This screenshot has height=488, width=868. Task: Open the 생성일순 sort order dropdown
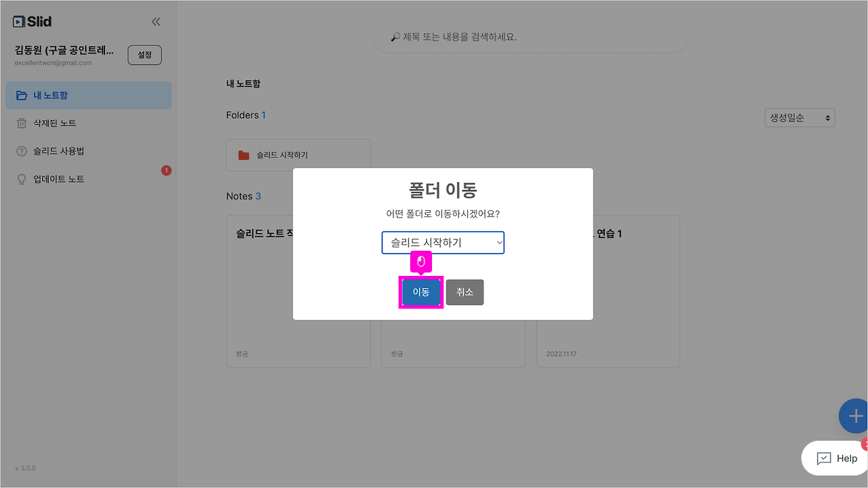(x=800, y=117)
